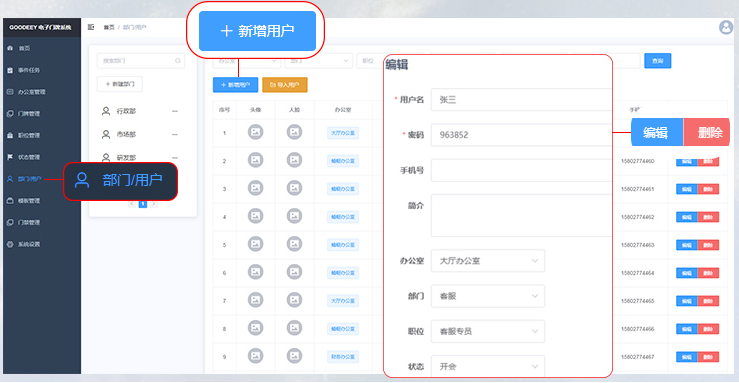739x383 pixels.
Task: Click the 首页 breadcrumb link
Action: [109, 27]
